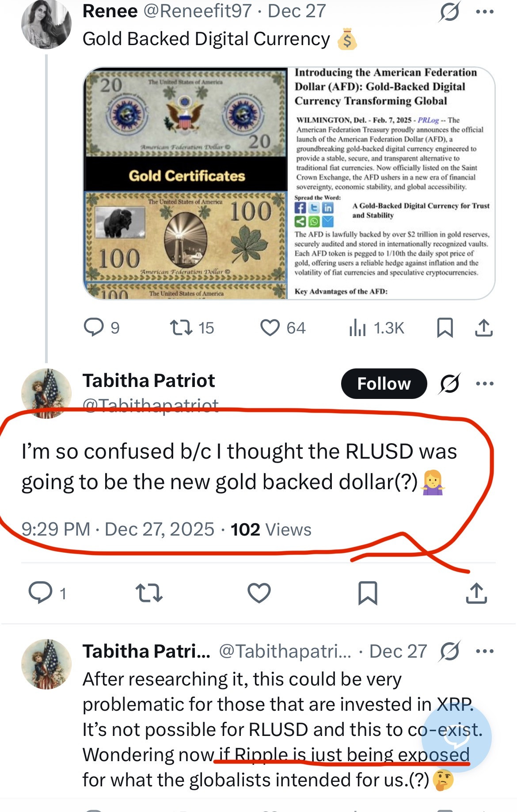Viewport: 517px width, 812px height.
Task: Repost Tabitha's RLUSD tweet
Action: (x=149, y=593)
